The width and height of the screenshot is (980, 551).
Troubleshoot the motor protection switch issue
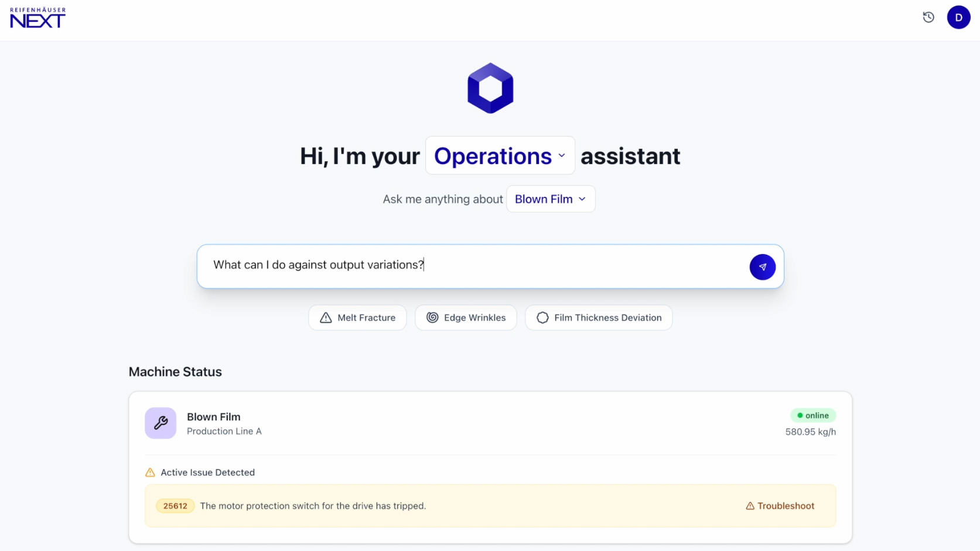click(x=780, y=506)
